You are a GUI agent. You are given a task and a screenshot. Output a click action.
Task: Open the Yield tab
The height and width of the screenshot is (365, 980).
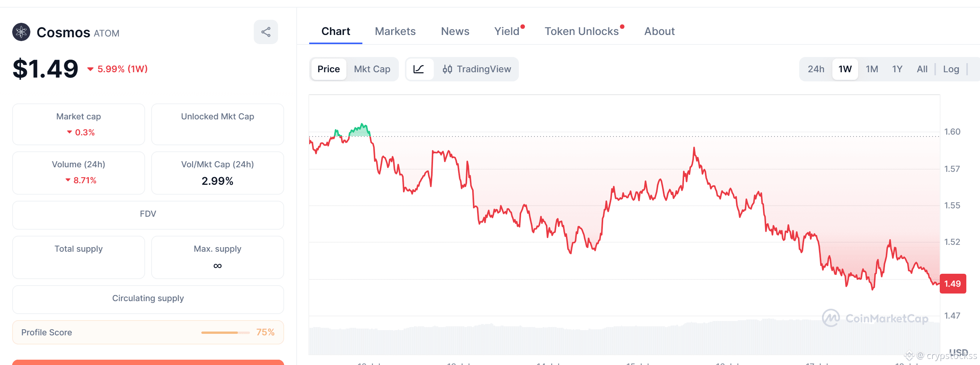coord(507,31)
